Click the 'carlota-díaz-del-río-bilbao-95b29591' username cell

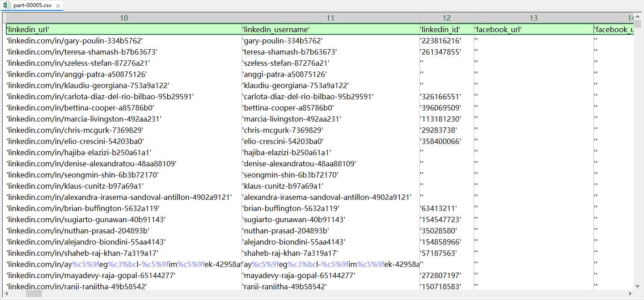(x=330, y=97)
